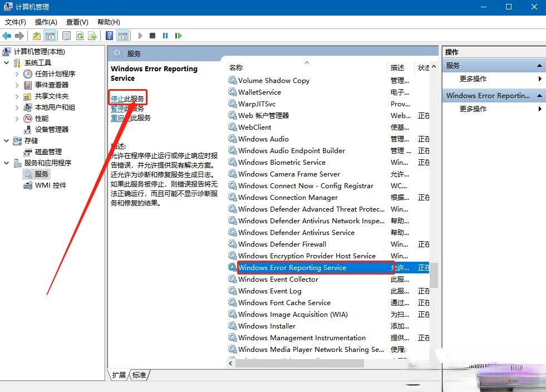
Task: Switch to the 标准 tab
Action: click(139, 375)
